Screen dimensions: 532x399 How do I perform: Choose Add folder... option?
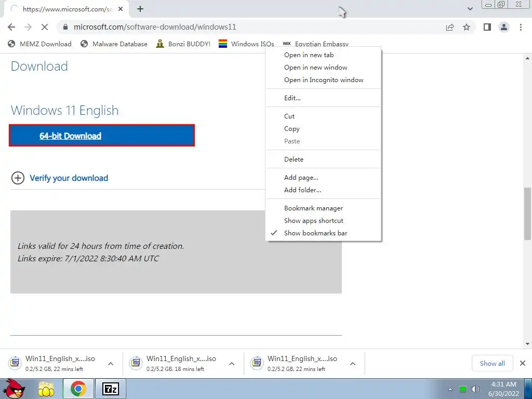coord(323,190)
